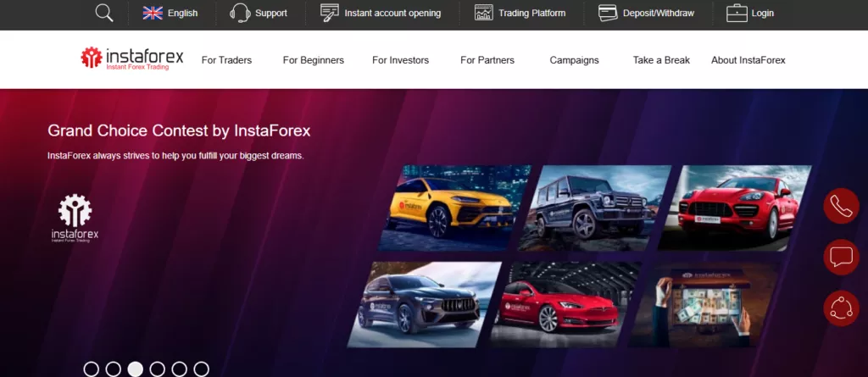Click the red share circle button
The width and height of the screenshot is (868, 377).
(x=841, y=308)
